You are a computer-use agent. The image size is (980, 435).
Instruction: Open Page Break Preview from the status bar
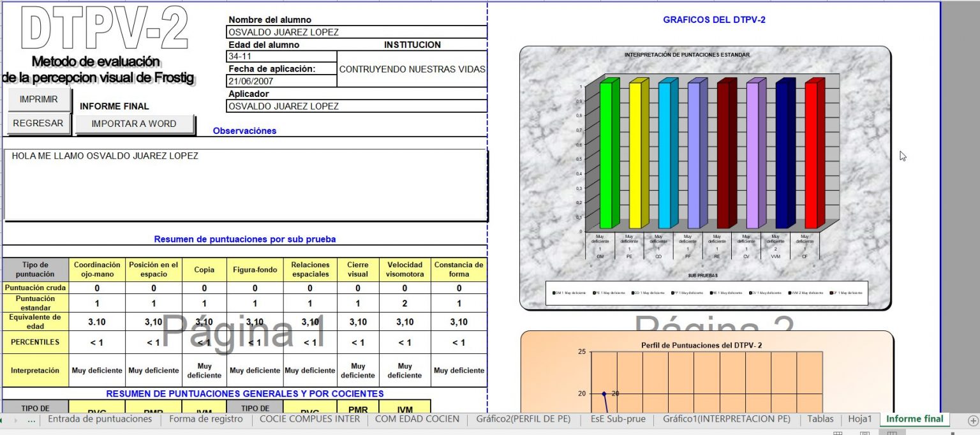891,432
